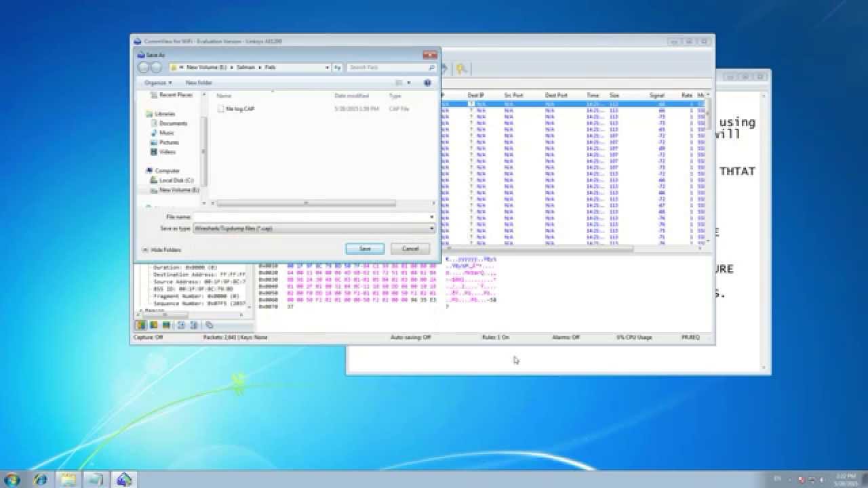
Task: Click the Windows Start button
Action: pyautogui.click(x=12, y=479)
